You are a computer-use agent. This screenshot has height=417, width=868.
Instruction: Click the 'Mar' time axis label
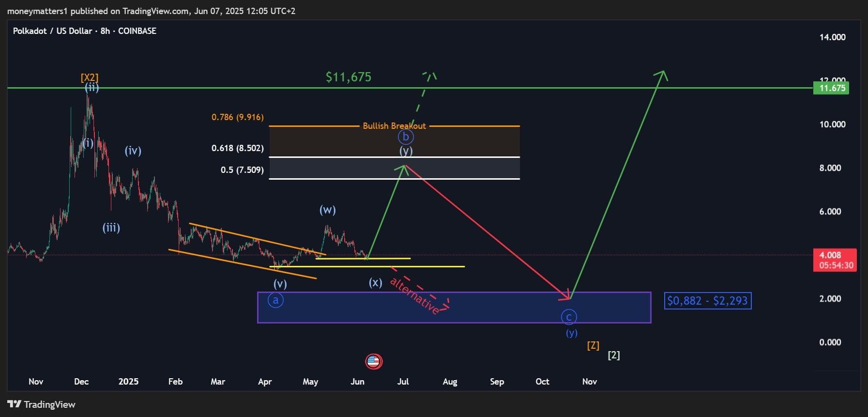tap(218, 382)
